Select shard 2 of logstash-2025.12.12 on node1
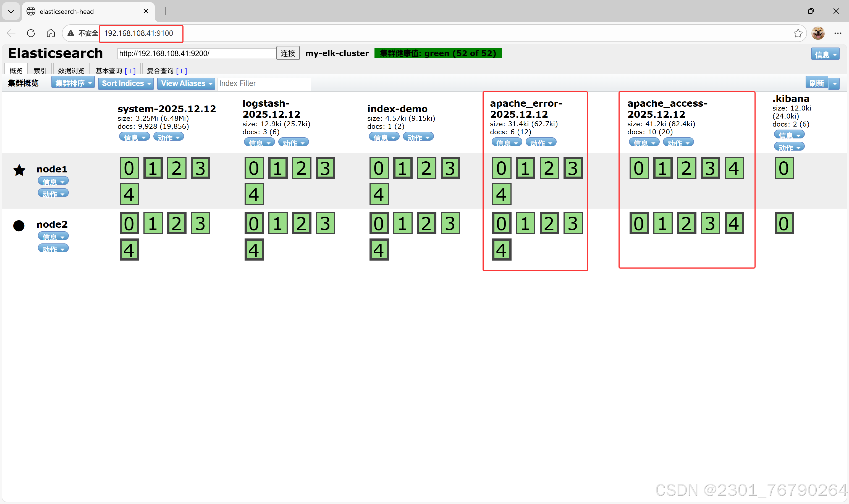 click(302, 168)
